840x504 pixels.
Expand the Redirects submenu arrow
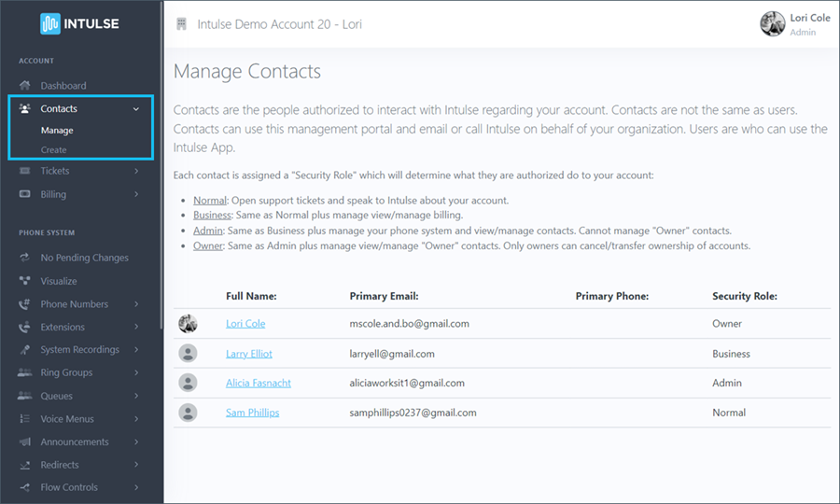[136, 465]
